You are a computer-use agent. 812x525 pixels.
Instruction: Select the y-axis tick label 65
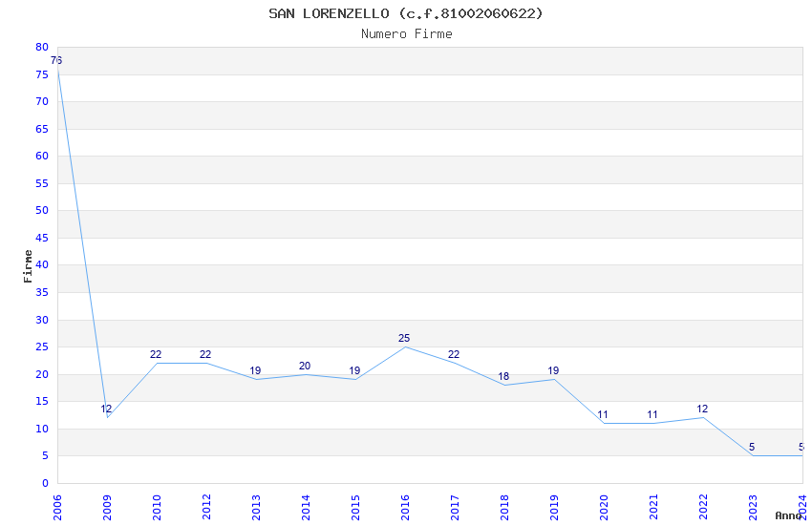click(x=42, y=129)
